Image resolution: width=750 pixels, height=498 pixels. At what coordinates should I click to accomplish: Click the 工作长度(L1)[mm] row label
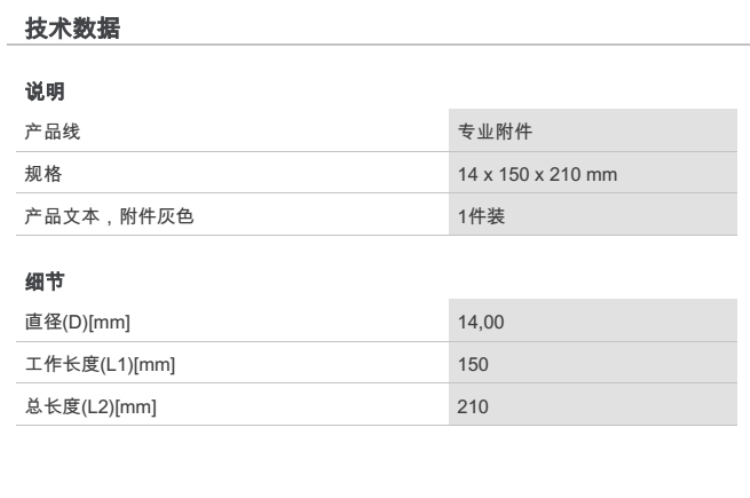100,365
